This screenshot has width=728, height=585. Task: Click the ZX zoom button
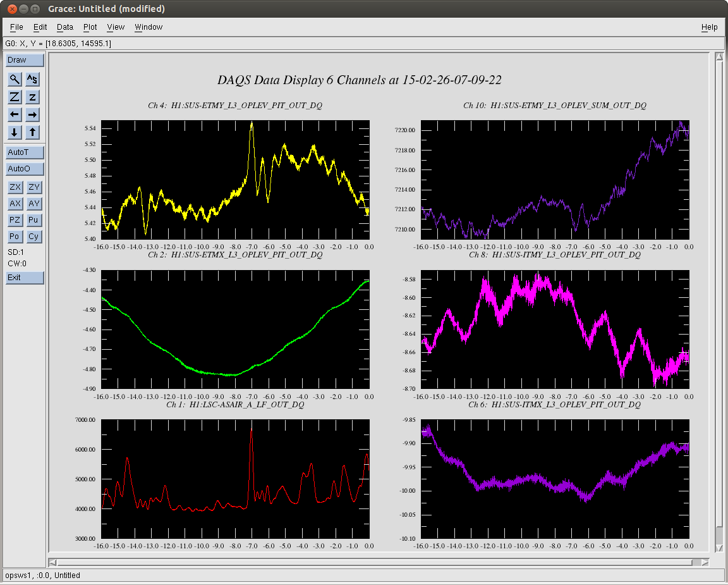tap(15, 187)
